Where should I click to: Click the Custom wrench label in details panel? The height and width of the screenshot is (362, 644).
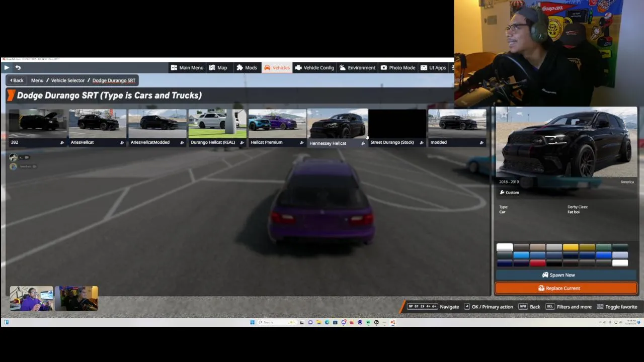509,193
